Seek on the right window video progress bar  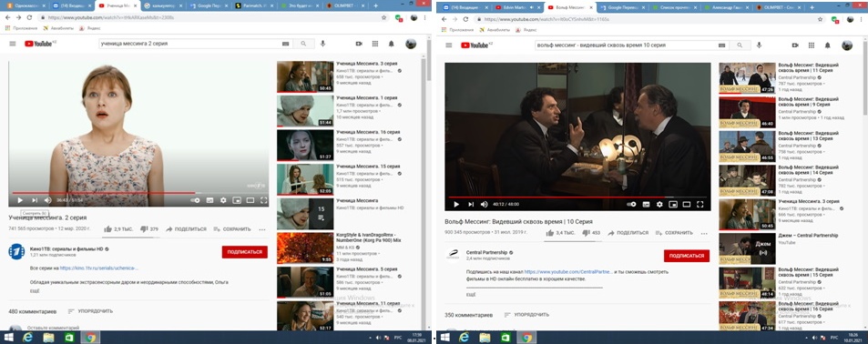(x=577, y=197)
